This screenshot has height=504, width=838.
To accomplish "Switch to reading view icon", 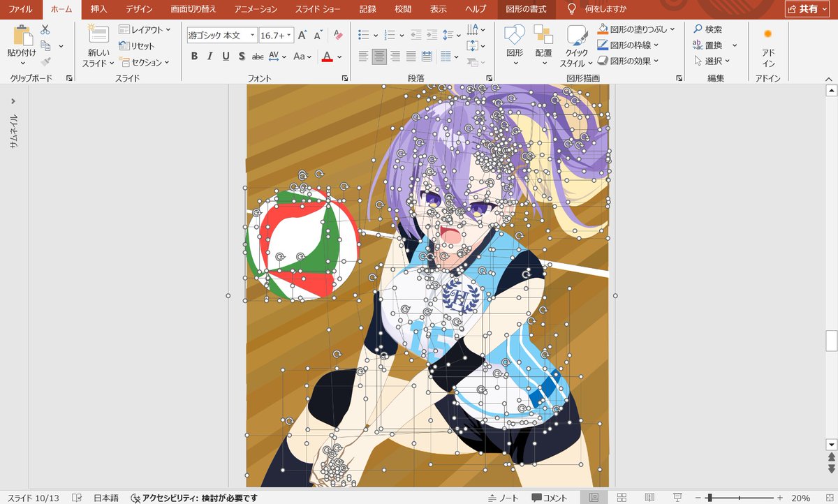I will pos(649,498).
